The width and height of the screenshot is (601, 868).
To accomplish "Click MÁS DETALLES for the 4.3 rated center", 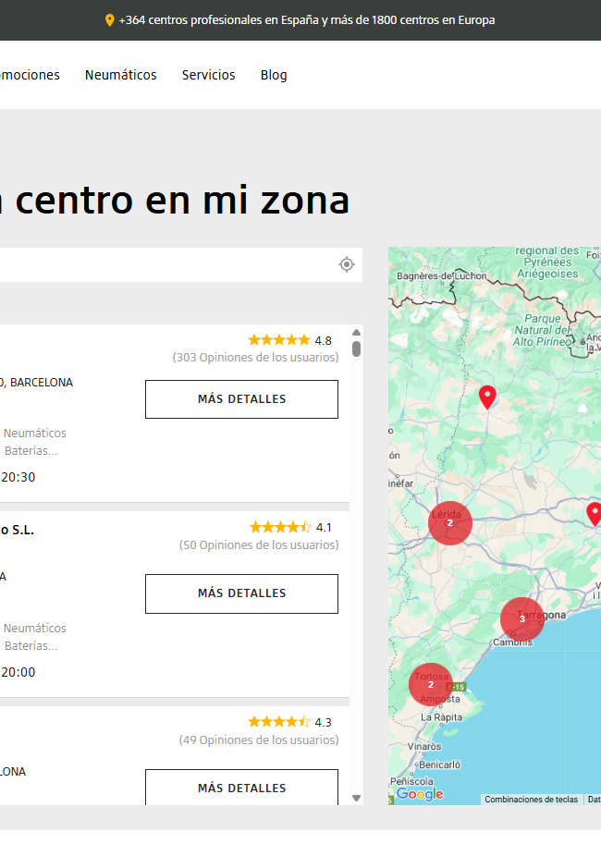I will coord(241,788).
